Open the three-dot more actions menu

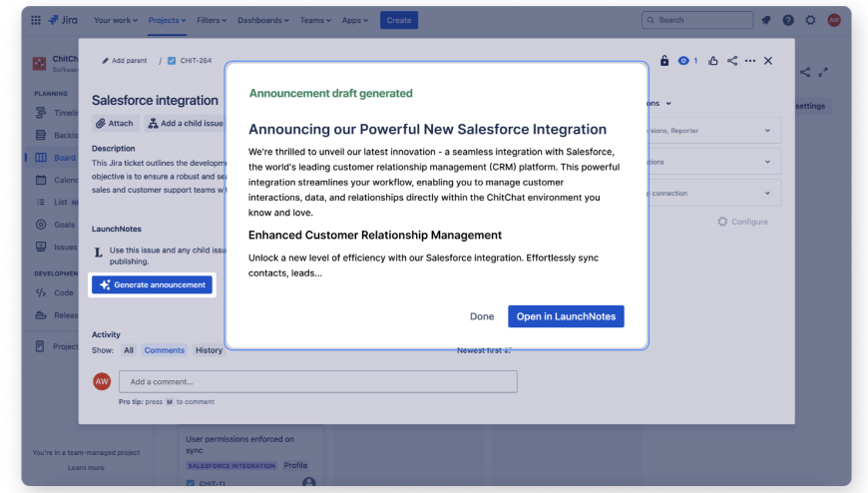coord(750,61)
